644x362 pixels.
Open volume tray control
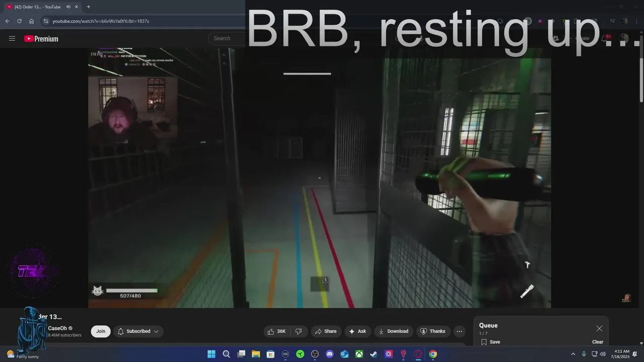(x=603, y=354)
